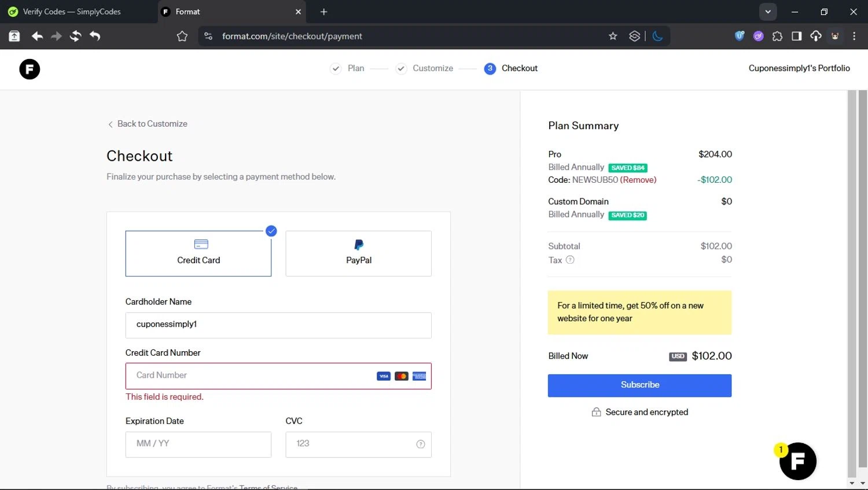Click the Pro plan $204.00 price
Image resolution: width=868 pixels, height=490 pixels.
(x=715, y=154)
